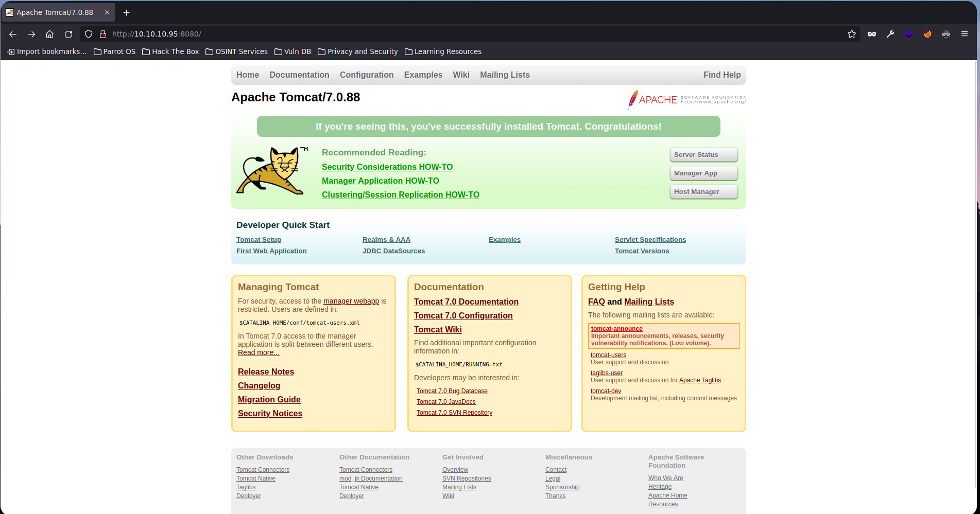This screenshot has height=514, width=980.
Task: Open the glasses face extension icon
Action: [946, 34]
